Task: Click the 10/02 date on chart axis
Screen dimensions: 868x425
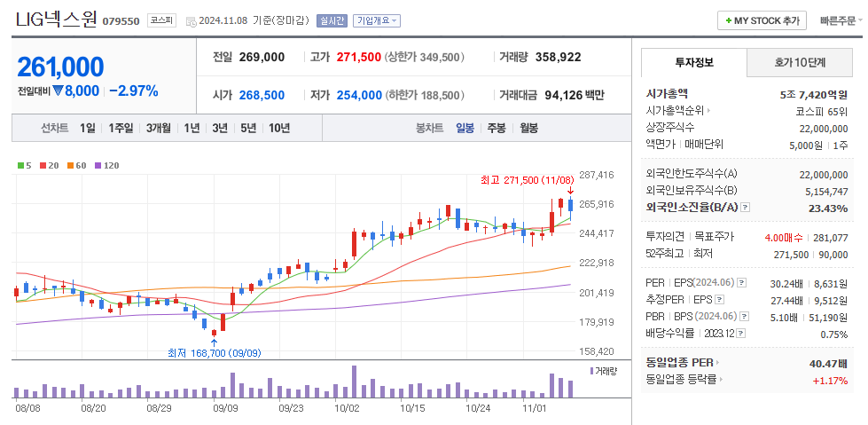Action: [346, 407]
